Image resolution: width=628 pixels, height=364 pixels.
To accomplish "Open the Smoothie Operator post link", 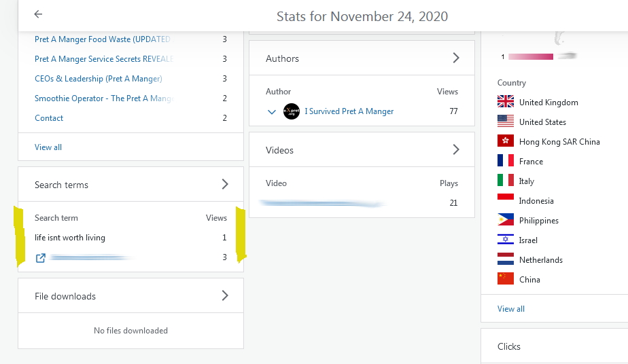I will click(103, 98).
